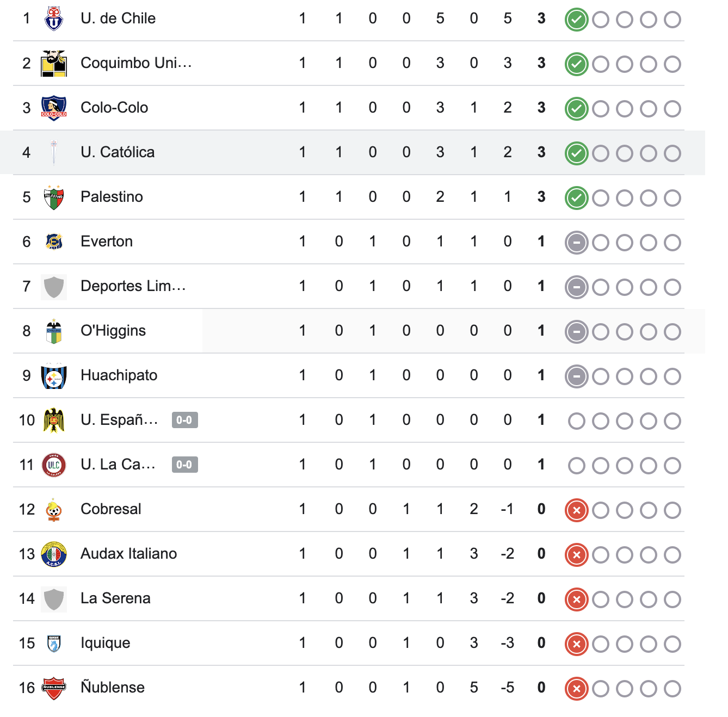Click the ULC badge for U. La Calera

pos(53,464)
